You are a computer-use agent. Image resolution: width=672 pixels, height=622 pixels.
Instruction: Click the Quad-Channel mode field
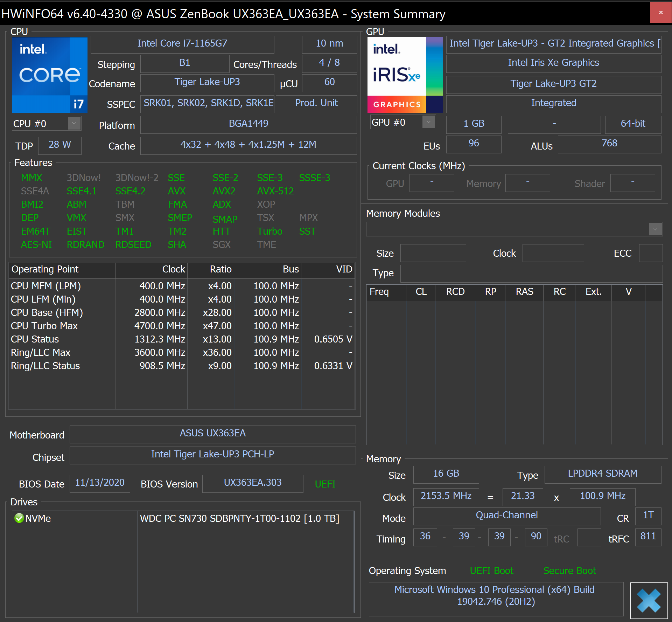point(507,516)
